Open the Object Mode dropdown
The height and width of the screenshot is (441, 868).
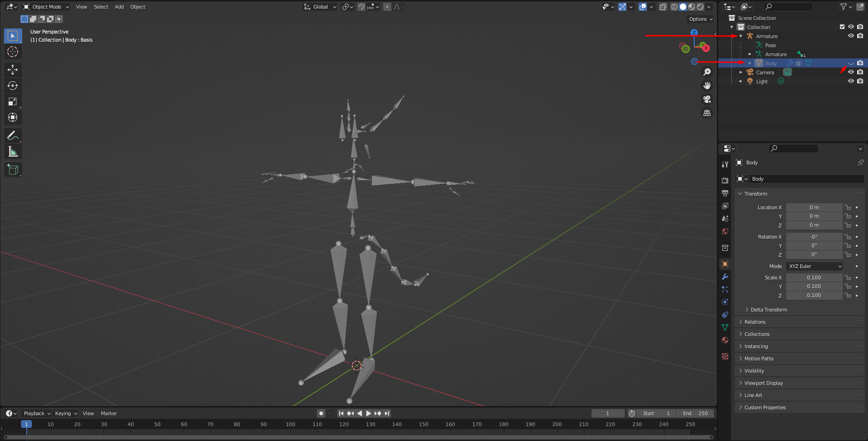click(46, 7)
